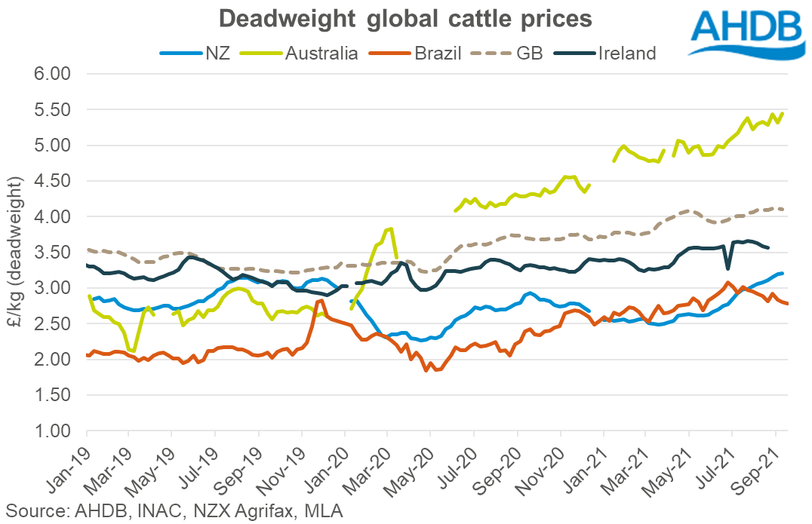812x524 pixels.
Task: Click the 1.00 y-axis value
Action: click(x=53, y=431)
